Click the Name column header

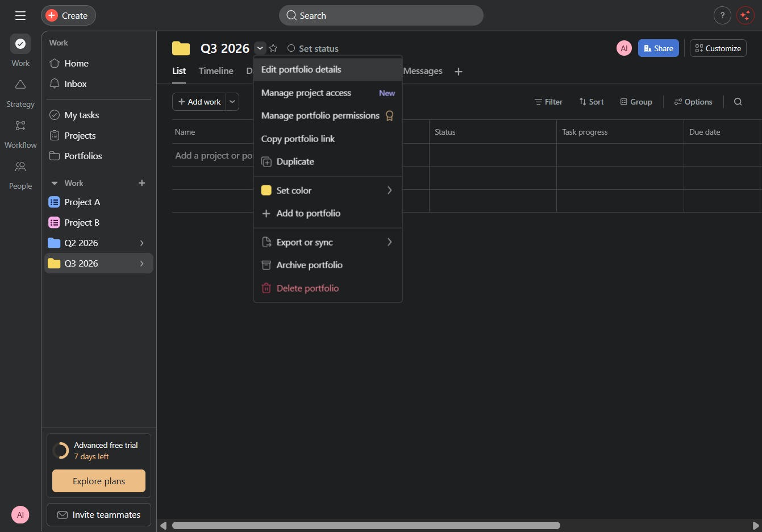pos(213,132)
